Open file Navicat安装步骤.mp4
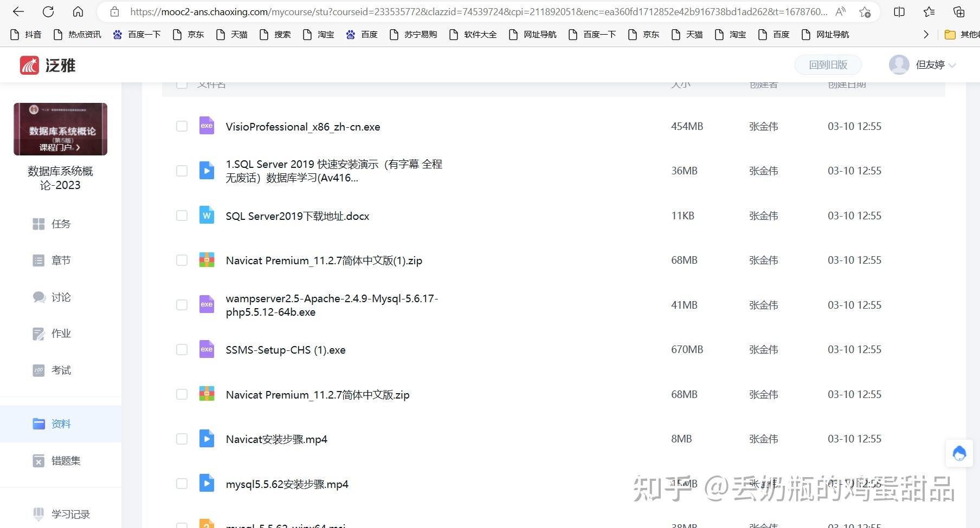Image resolution: width=980 pixels, height=528 pixels. [276, 439]
